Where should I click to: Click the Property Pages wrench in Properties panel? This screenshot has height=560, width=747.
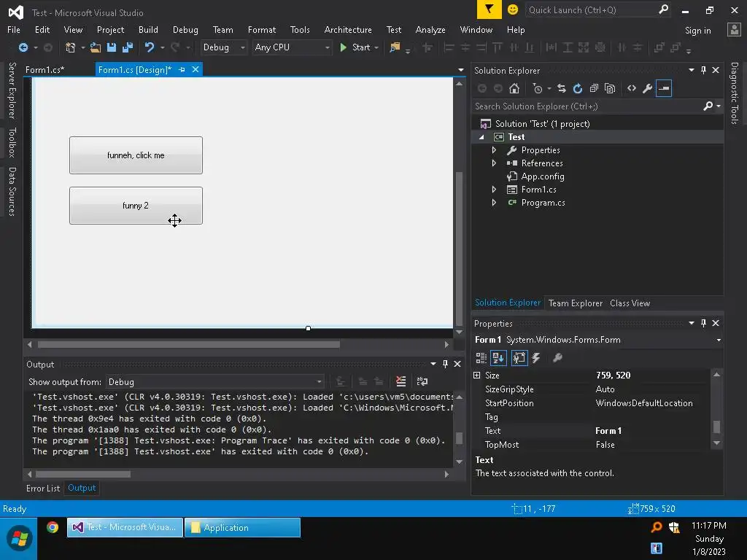pos(557,357)
